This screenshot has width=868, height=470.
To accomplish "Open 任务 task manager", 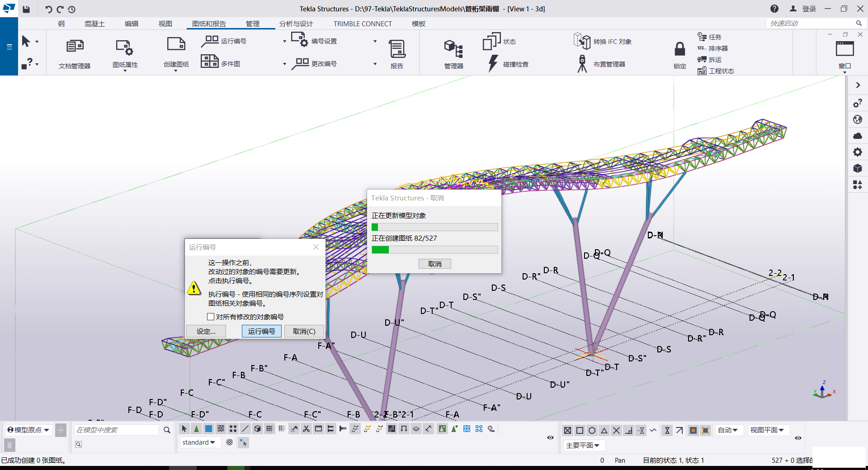I will coord(709,37).
